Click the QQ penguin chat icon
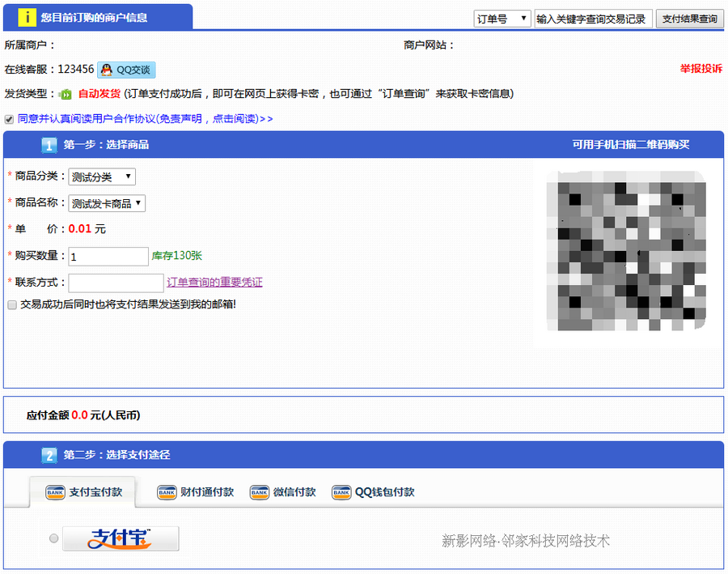The height and width of the screenshot is (574, 728). click(107, 70)
